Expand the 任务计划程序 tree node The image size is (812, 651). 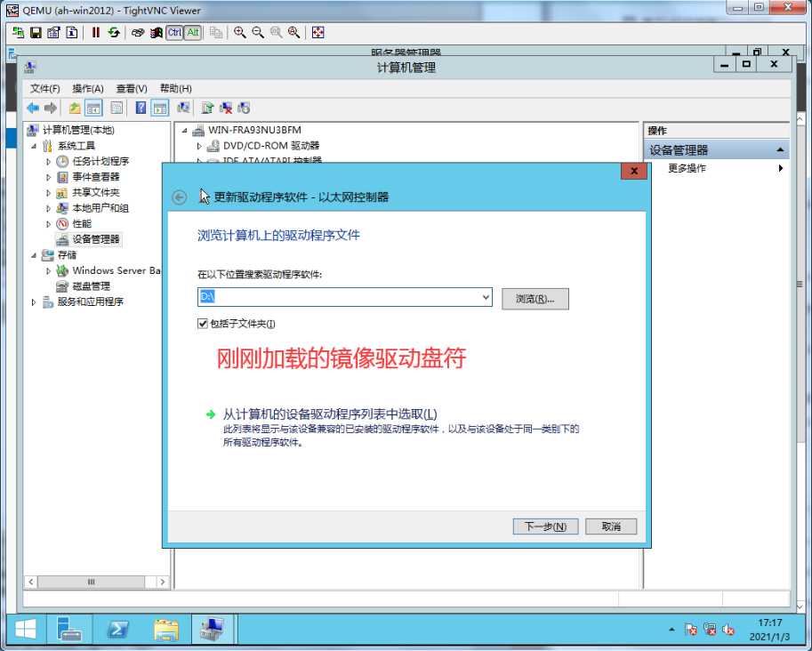(x=49, y=162)
